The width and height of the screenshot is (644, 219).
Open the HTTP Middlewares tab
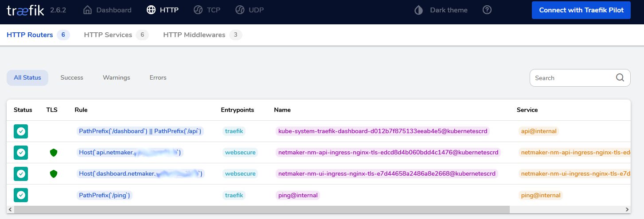203,35
